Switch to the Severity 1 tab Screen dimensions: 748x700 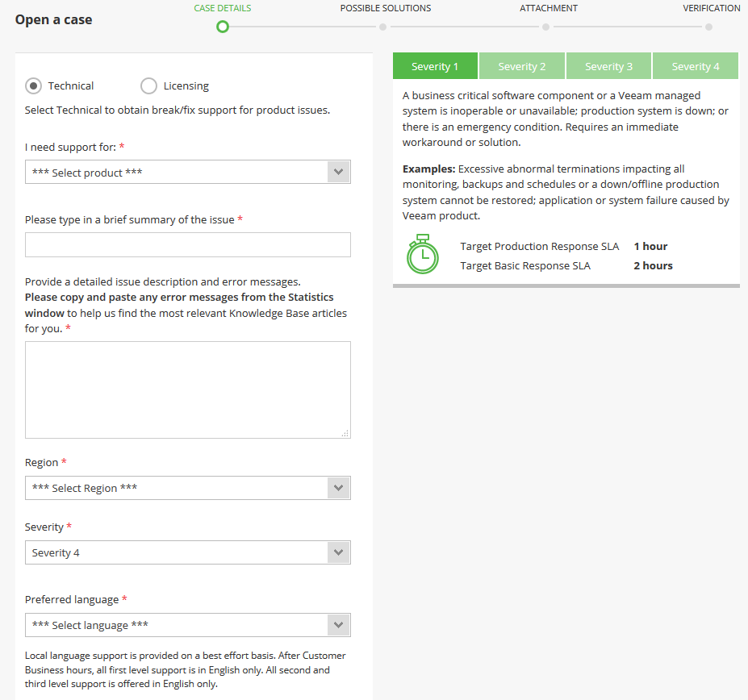point(435,66)
